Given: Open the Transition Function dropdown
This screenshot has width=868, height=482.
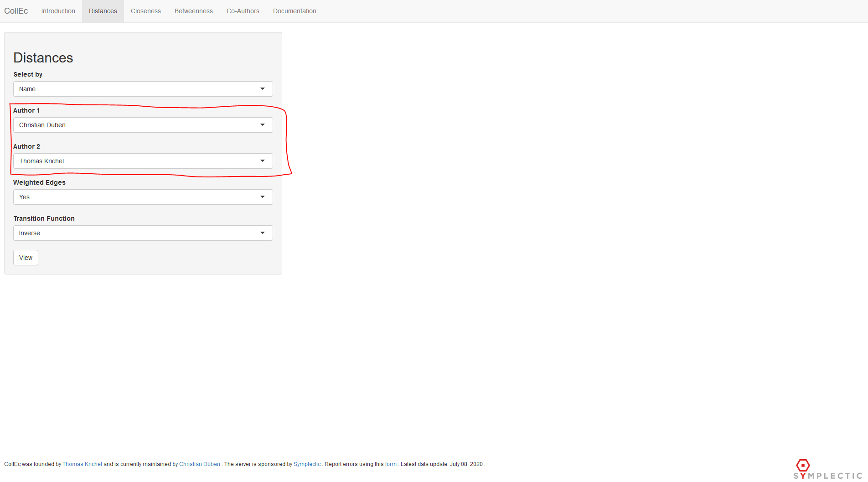Looking at the screenshot, I should (x=143, y=233).
